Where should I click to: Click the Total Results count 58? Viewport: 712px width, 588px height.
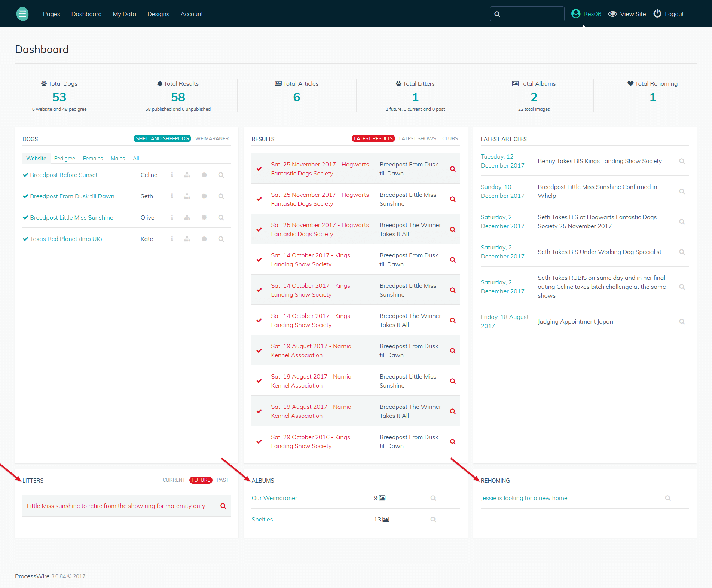click(x=178, y=97)
